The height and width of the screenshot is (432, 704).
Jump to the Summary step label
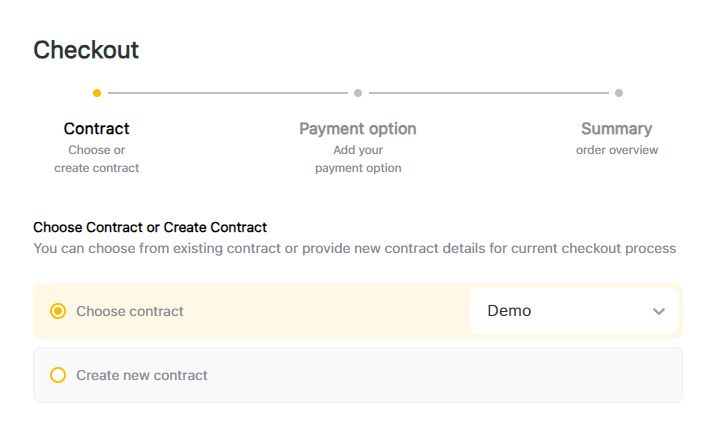[x=617, y=128]
